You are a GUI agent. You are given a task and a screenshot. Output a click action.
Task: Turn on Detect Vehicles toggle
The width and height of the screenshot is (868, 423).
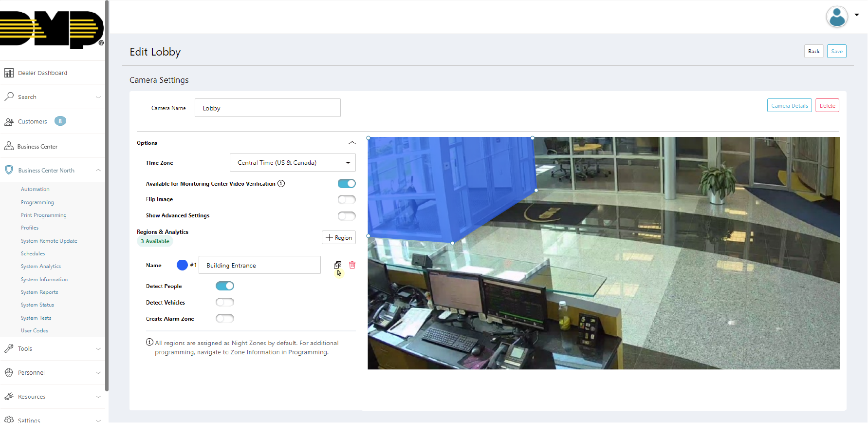[x=225, y=302]
